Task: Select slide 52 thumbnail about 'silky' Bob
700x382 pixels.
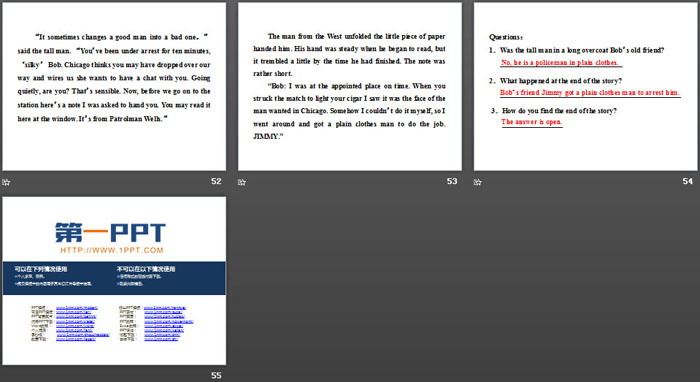Action: (x=114, y=87)
